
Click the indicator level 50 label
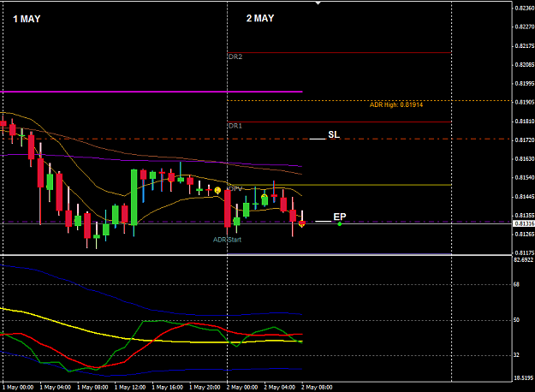pos(516,319)
